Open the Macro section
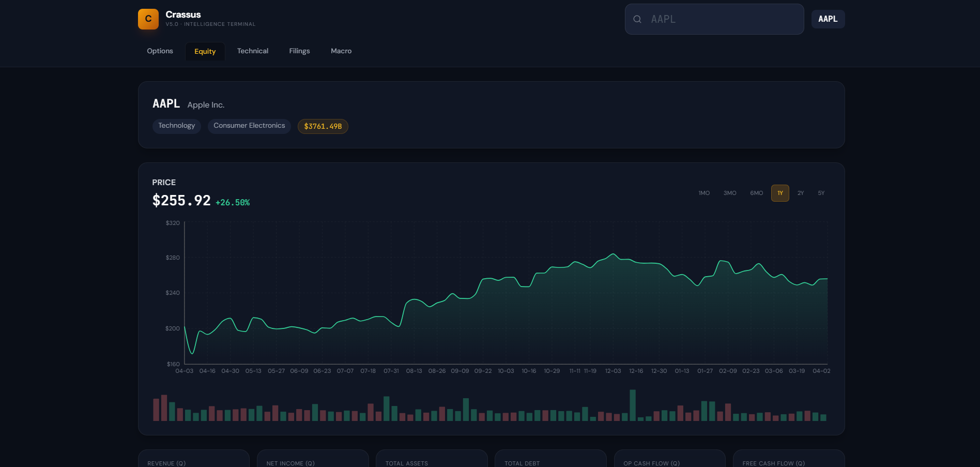980x467 pixels. pyautogui.click(x=341, y=51)
